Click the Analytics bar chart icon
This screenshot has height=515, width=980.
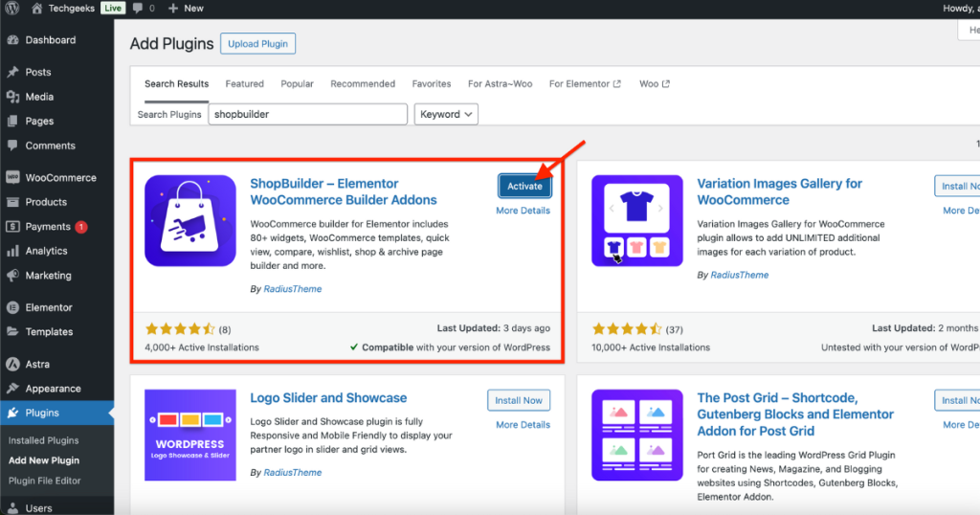[12, 251]
